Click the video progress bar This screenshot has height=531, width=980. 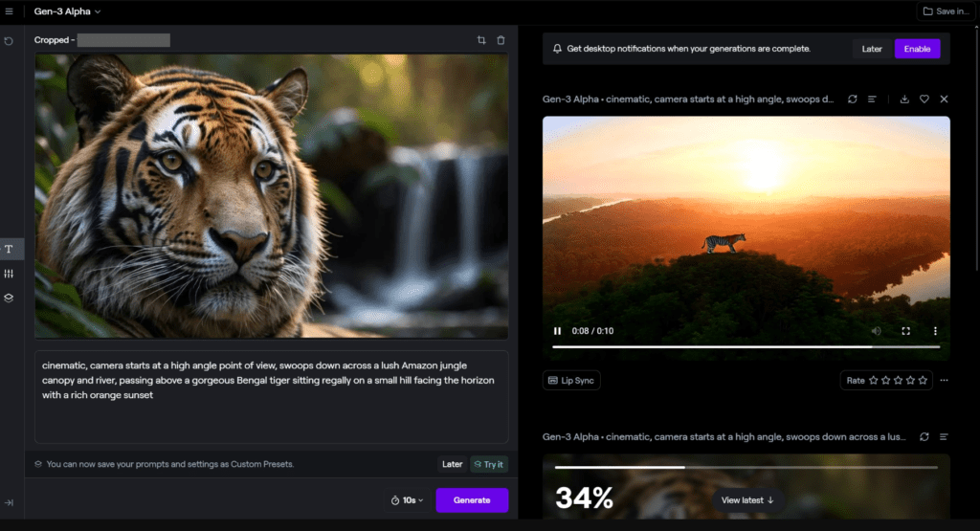point(746,346)
